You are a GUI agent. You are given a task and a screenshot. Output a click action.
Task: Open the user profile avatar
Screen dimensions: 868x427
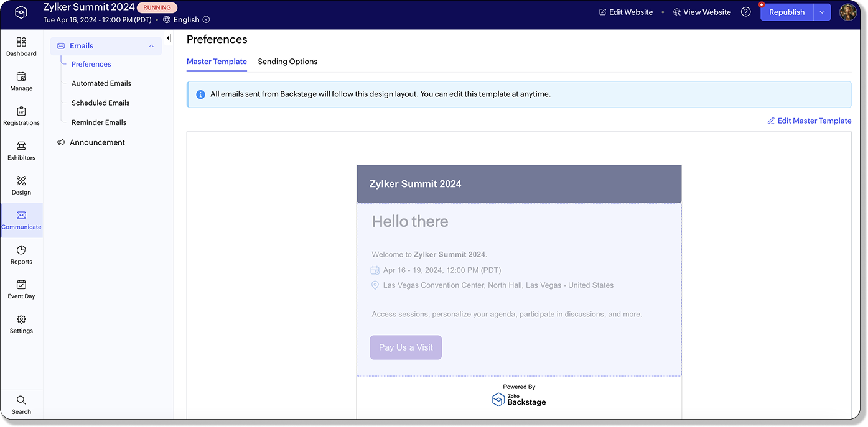tap(848, 12)
